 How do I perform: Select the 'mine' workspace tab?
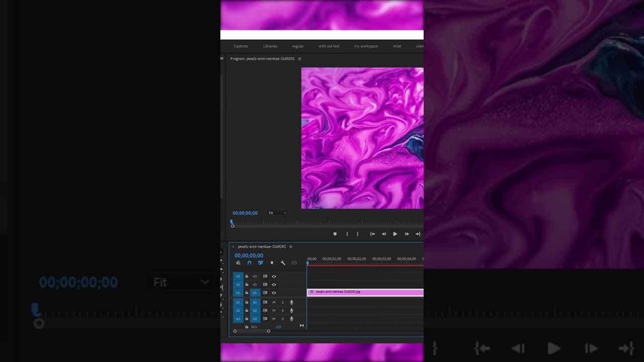pos(397,46)
